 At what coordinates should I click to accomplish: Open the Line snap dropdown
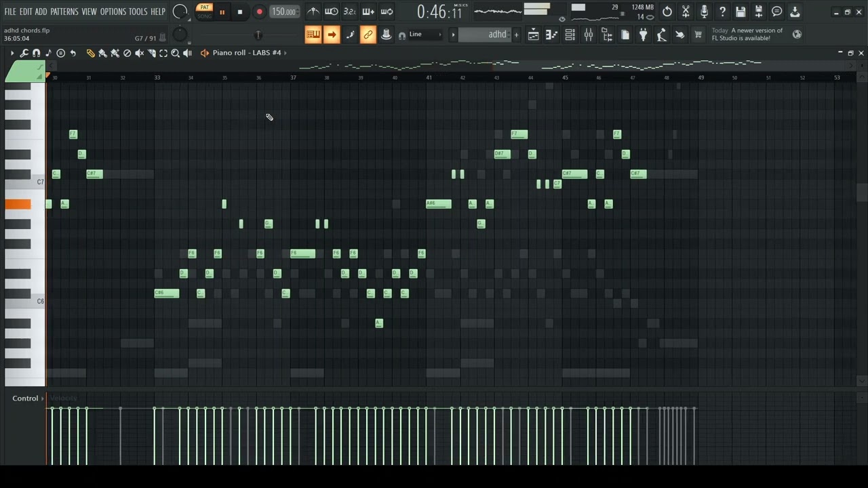tap(425, 35)
